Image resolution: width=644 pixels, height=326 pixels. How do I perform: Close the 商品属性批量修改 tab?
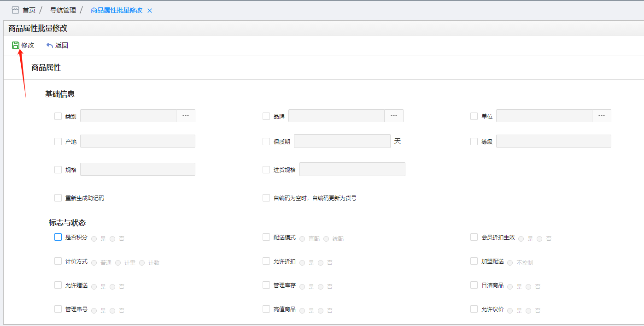coord(150,10)
